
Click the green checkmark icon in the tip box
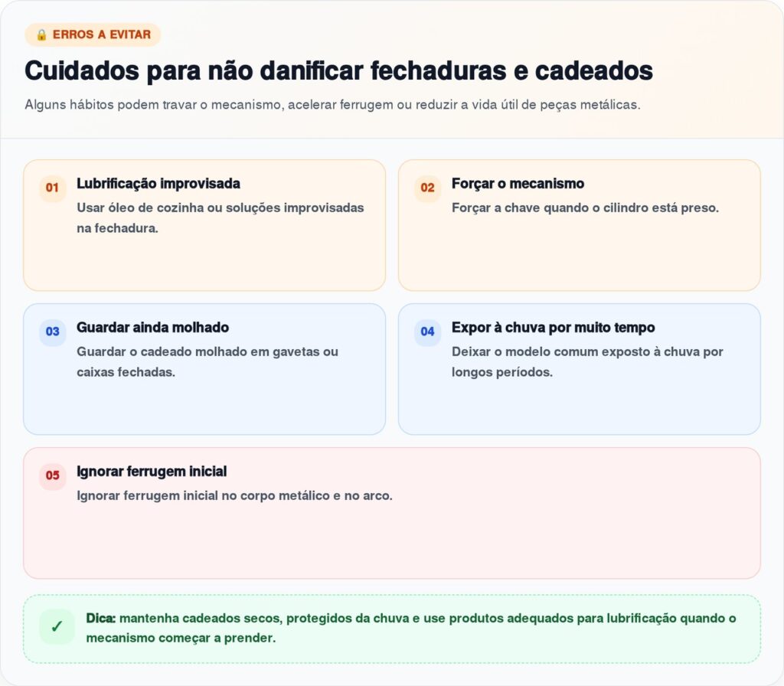click(x=57, y=627)
